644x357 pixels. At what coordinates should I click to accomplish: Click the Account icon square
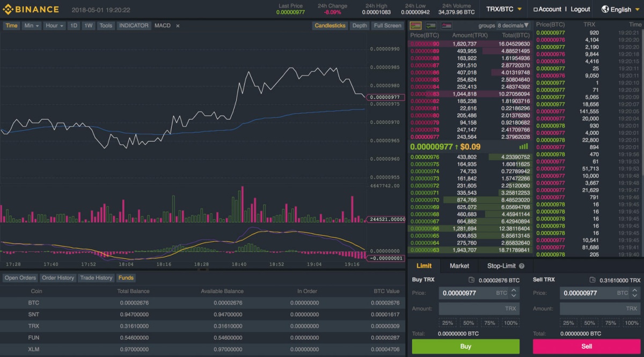[535, 10]
